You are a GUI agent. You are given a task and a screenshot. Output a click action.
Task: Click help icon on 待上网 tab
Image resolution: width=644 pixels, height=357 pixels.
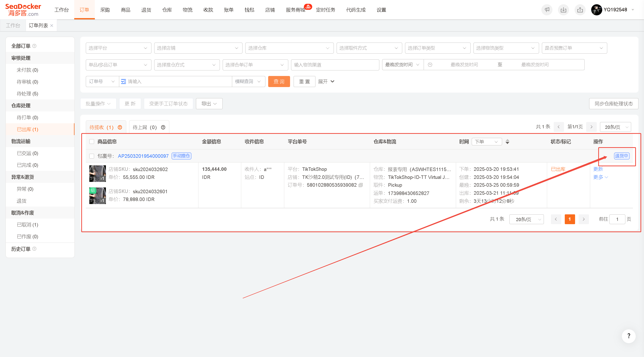(x=163, y=127)
